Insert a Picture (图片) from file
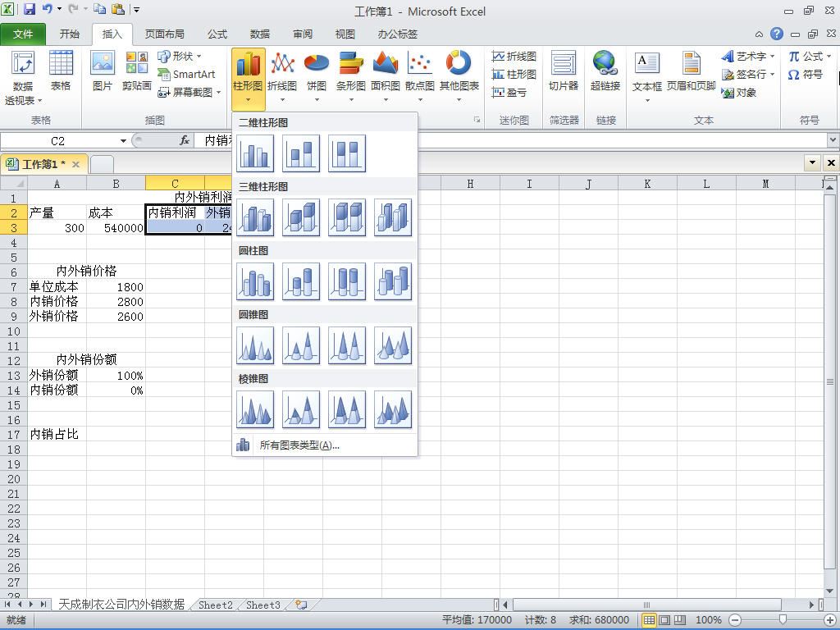840x630 pixels. pos(103,71)
